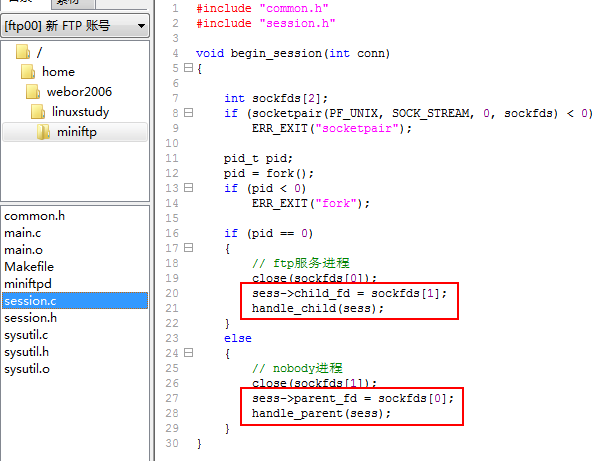Image resolution: width=607 pixels, height=461 pixels.
Task: Click the pid_t pid declaration
Action: (258, 159)
